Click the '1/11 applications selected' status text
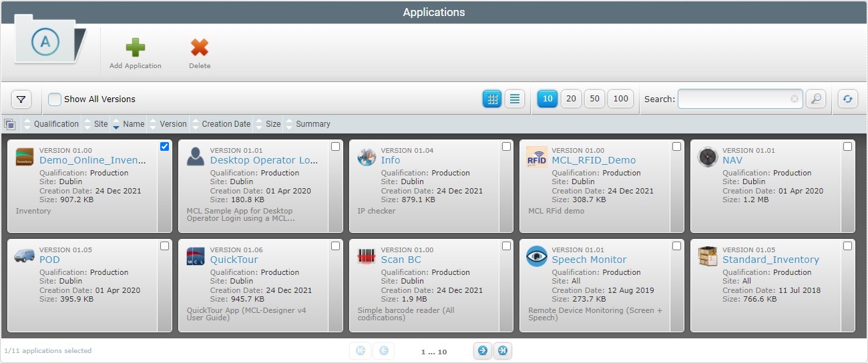The width and height of the screenshot is (868, 363). (x=47, y=350)
